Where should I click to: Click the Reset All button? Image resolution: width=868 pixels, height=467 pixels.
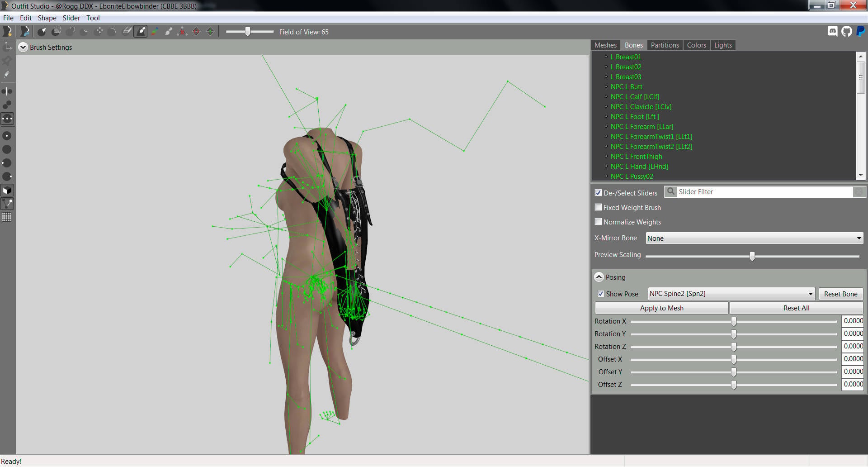tap(796, 308)
